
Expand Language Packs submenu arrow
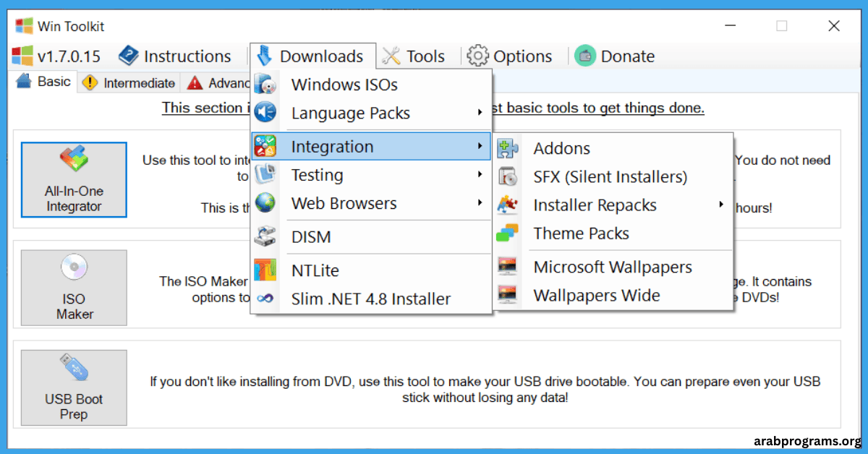(x=480, y=113)
